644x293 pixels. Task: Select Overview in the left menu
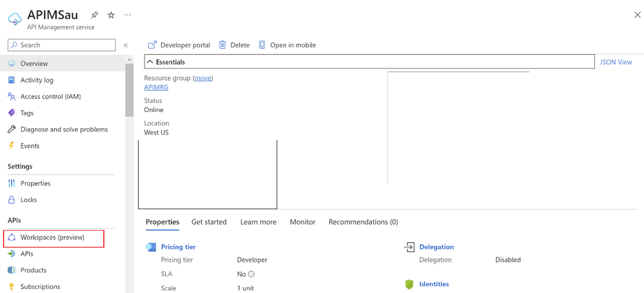click(63, 64)
